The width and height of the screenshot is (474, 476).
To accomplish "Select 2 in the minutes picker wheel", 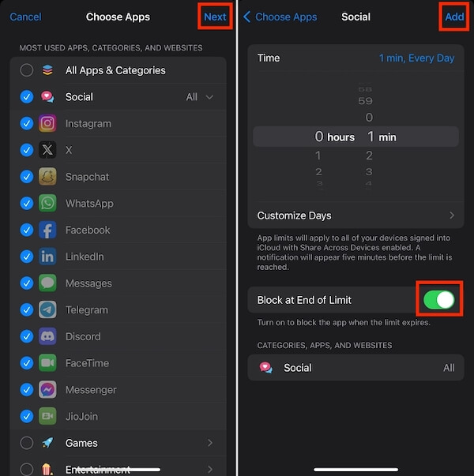I will click(x=369, y=156).
